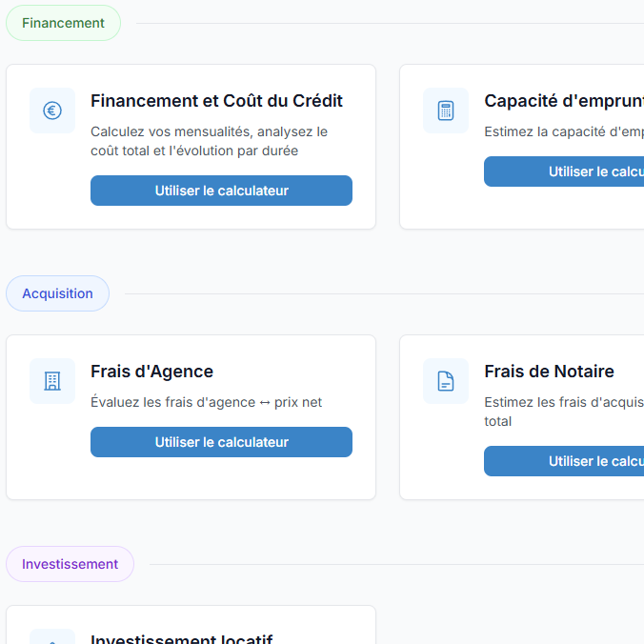Click the description text about mensualités
644x644 pixels.
coord(209,141)
